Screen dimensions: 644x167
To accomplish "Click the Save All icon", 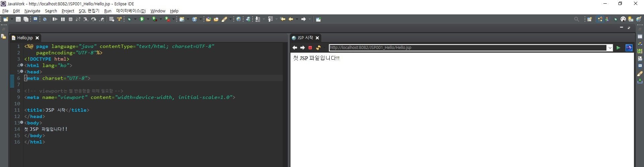I will 26,19.
